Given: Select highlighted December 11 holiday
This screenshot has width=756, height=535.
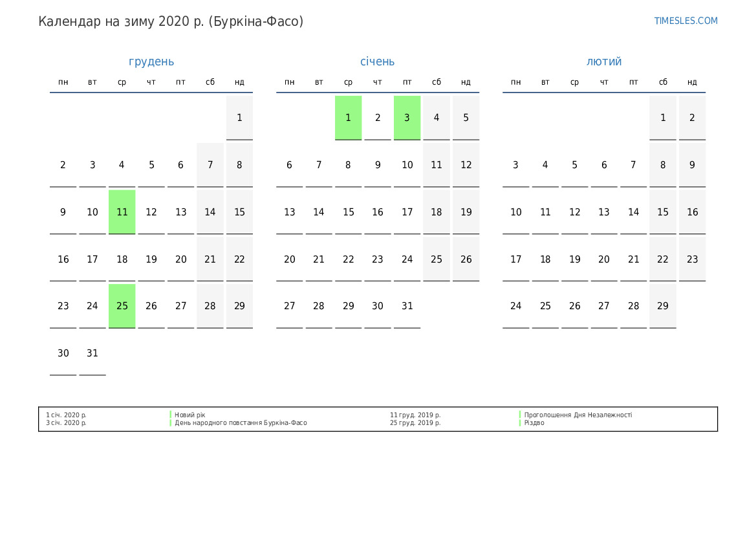Looking at the screenshot, I should 122,212.
